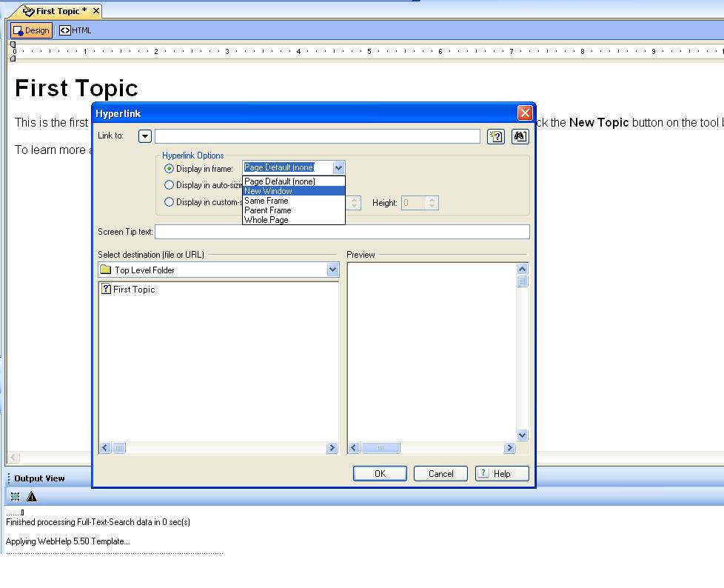Image resolution: width=724 pixels, height=588 pixels.
Task: Click the First Topic question-mark icon in destination list
Action: 104,289
